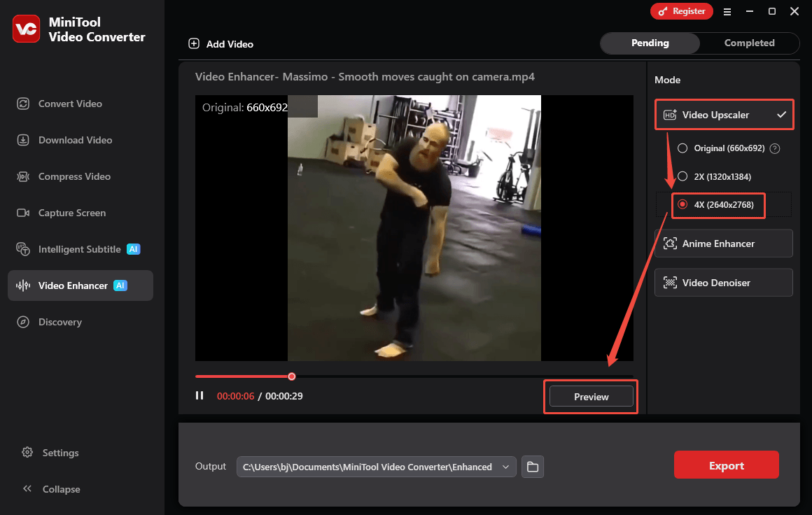
Task: Click the AI badge beside Intelligent Subtitle
Action: (x=134, y=249)
